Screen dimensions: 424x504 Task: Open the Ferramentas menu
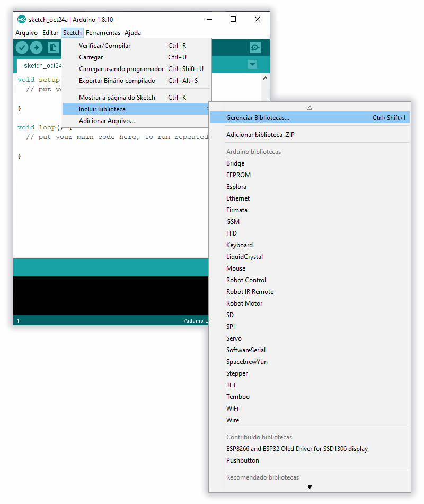point(103,33)
